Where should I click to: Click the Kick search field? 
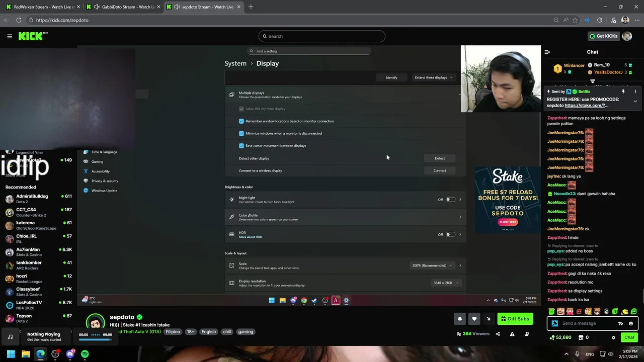322,36
